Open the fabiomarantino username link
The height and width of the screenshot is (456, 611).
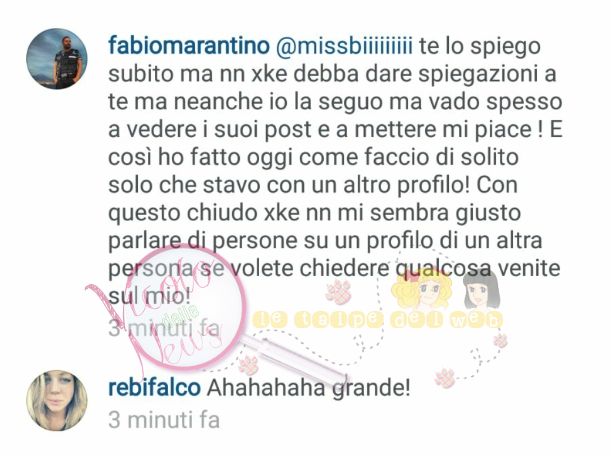point(189,46)
